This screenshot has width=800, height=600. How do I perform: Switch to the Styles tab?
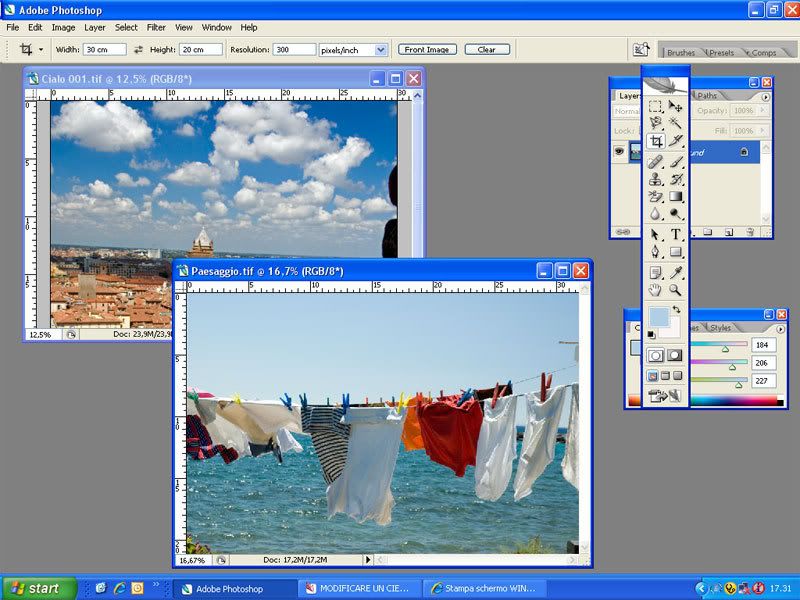coord(720,328)
